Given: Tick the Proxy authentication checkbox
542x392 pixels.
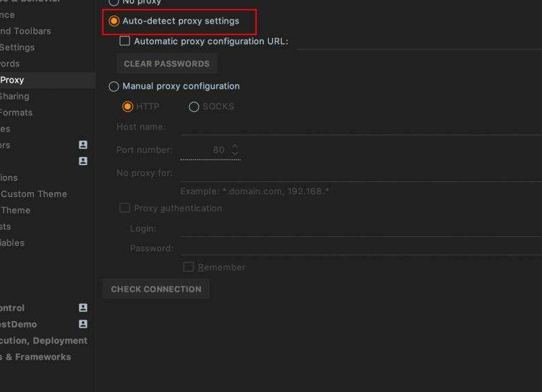Looking at the screenshot, I should tap(125, 208).
